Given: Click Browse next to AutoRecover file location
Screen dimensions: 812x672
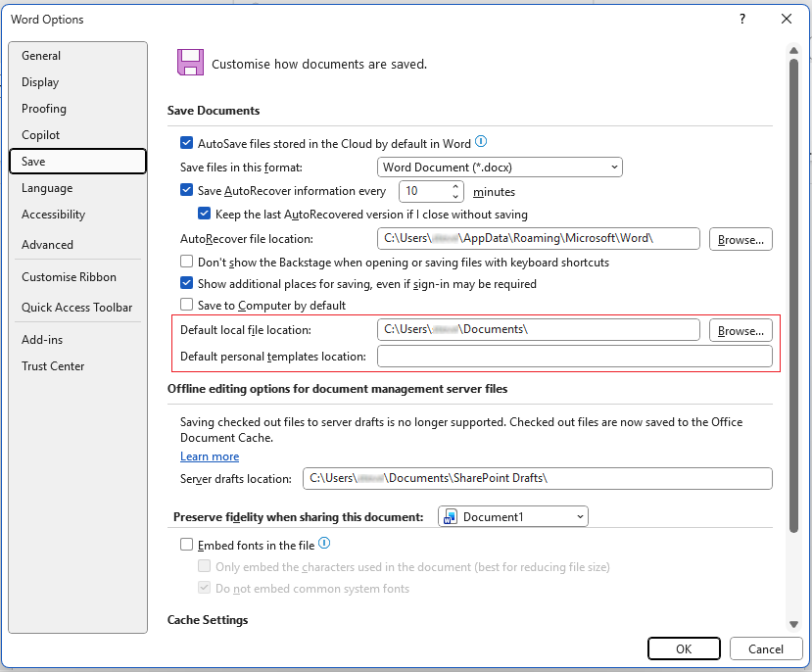Looking at the screenshot, I should [x=740, y=239].
